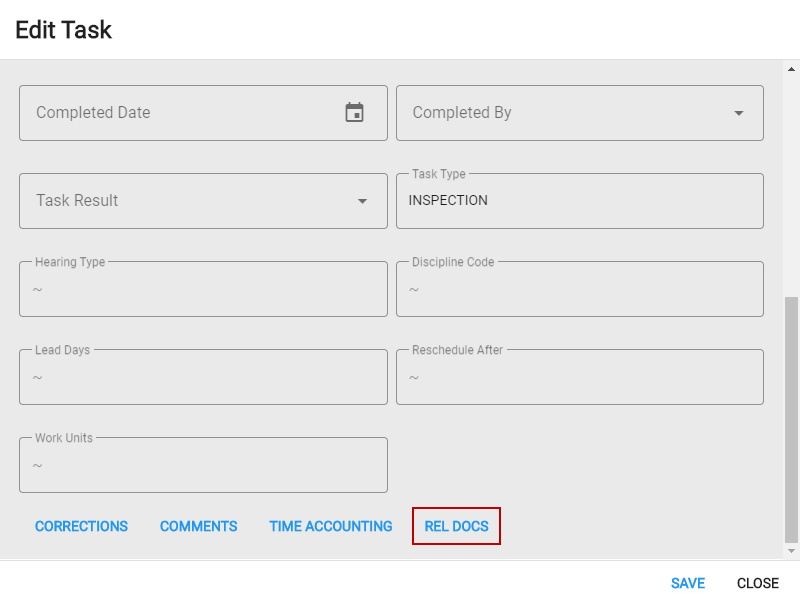Click the Completed By dropdown arrow icon
The width and height of the screenshot is (800, 606).
(x=738, y=113)
